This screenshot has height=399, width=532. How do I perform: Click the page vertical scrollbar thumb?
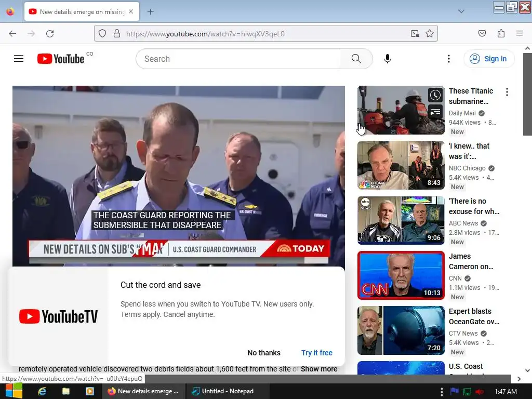pos(527,94)
